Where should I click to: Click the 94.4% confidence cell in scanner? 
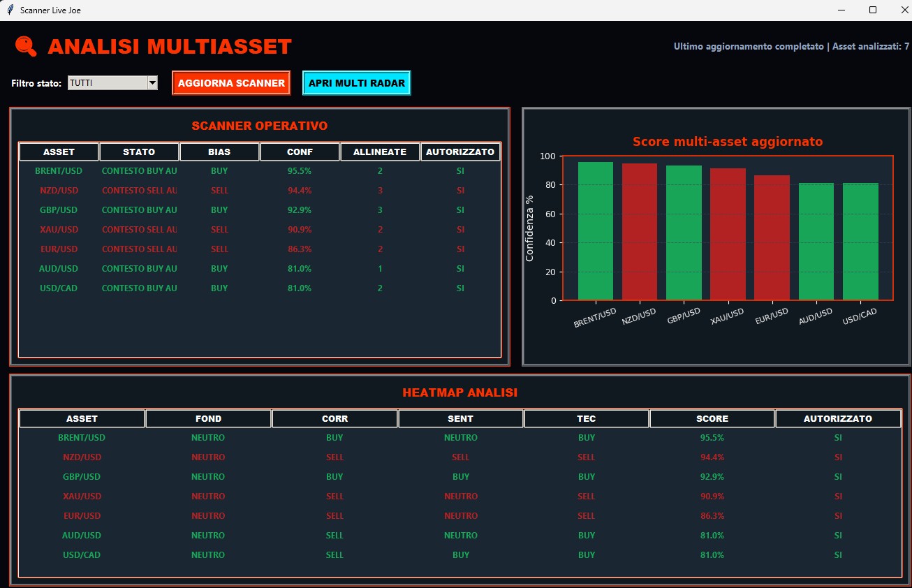300,190
